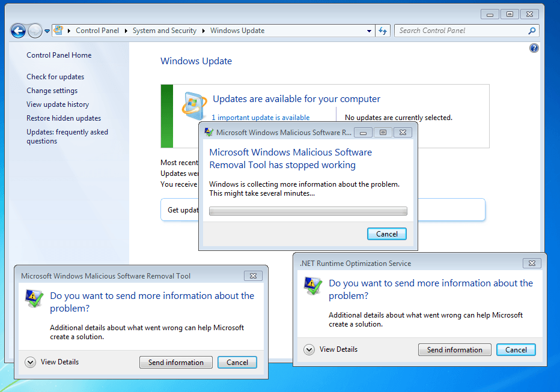
Task: Click Check for updates
Action: point(55,77)
